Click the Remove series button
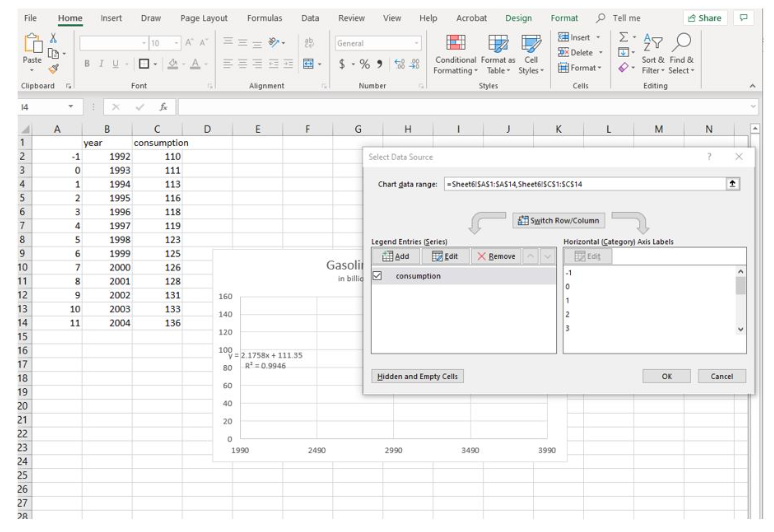The width and height of the screenshot is (774, 532). coord(496,256)
